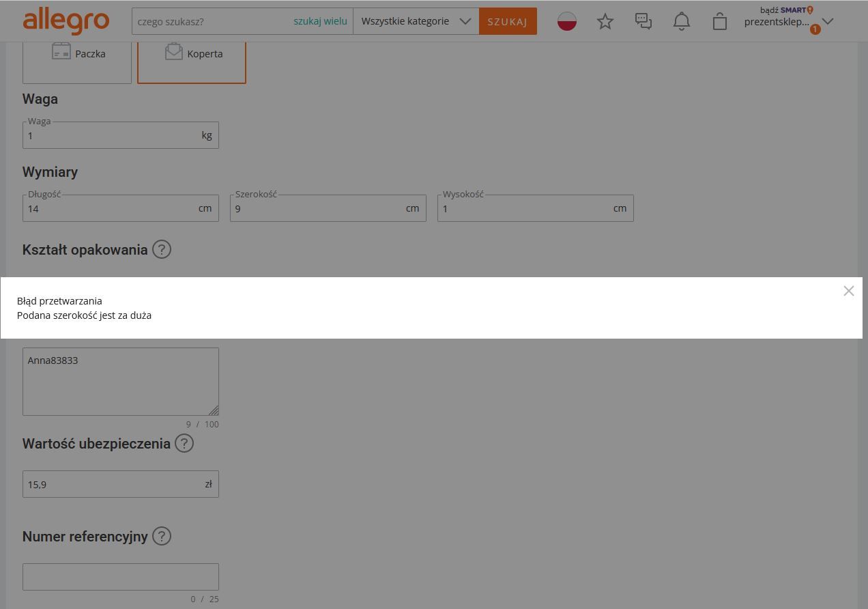Expand the prezentsklep account menu
868x609 pixels.
pyautogui.click(x=788, y=22)
